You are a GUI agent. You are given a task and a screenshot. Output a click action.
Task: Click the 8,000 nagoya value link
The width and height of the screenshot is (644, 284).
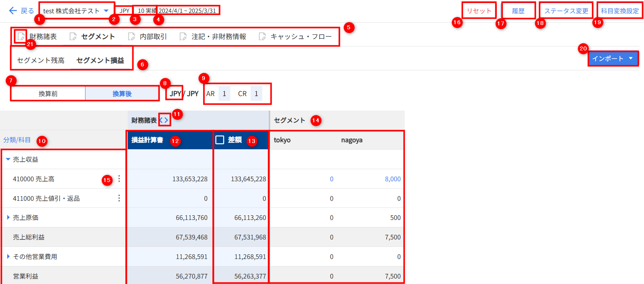point(393,179)
